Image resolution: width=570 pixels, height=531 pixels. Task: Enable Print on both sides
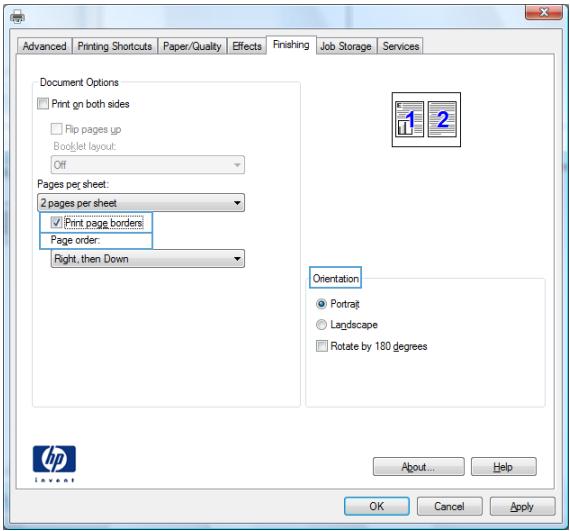(x=43, y=104)
